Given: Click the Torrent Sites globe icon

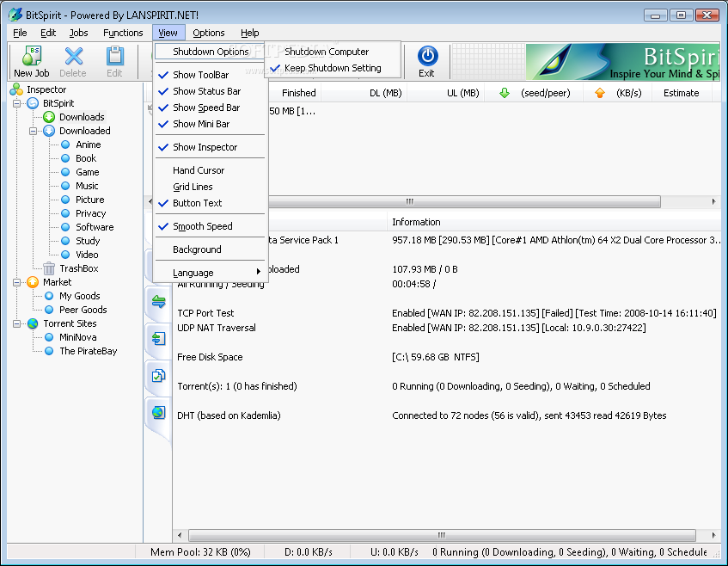Looking at the screenshot, I should tap(33, 323).
